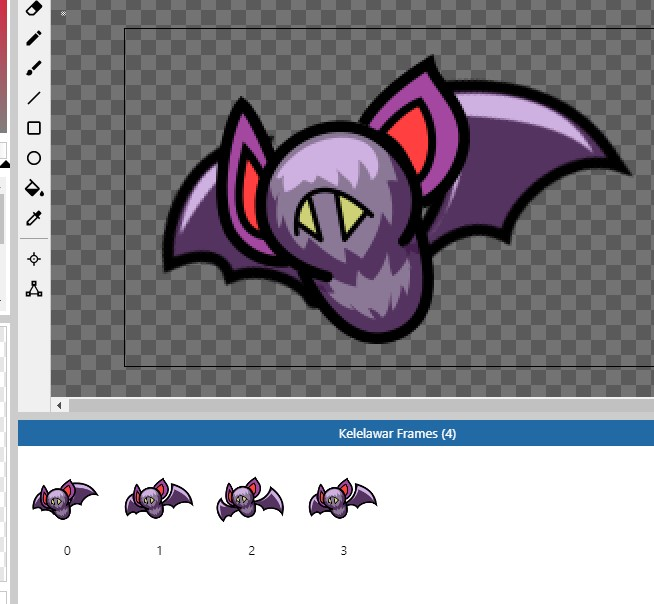Open frame 3 thumbnail of Kelelawar
Viewport: 654px width, 604px height.
tap(343, 498)
